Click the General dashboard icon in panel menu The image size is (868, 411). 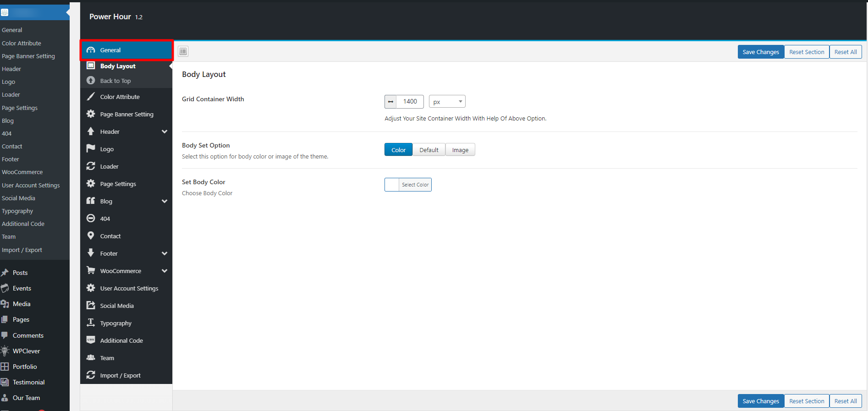[x=91, y=50]
